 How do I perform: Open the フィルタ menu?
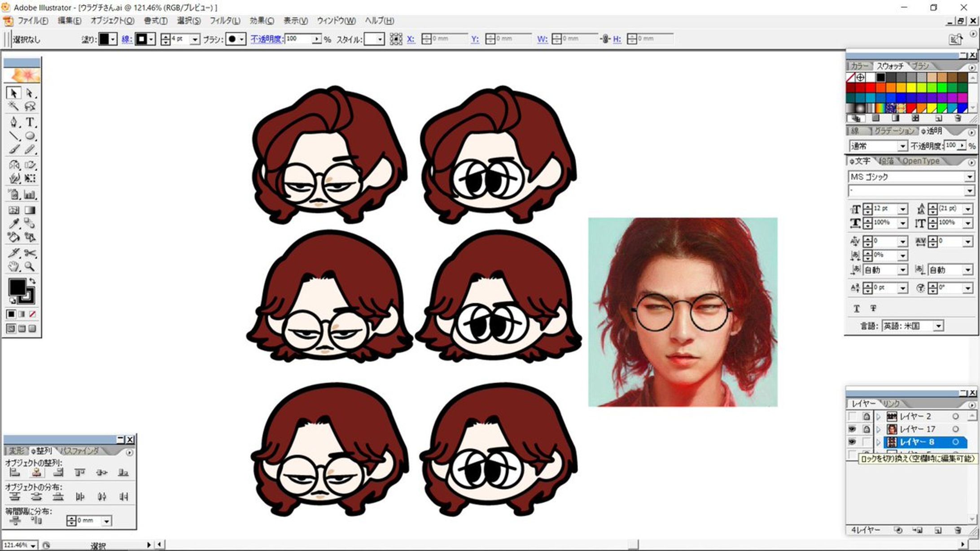coord(225,21)
